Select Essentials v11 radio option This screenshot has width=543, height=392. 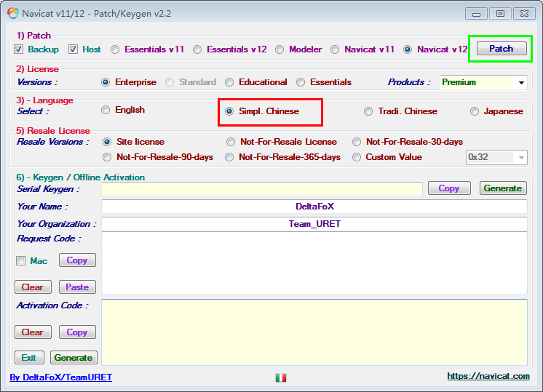115,49
